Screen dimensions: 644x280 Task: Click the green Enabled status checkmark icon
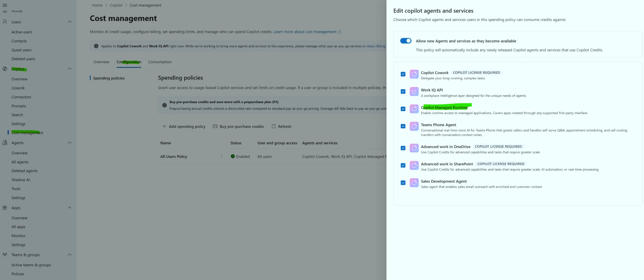click(x=232, y=156)
